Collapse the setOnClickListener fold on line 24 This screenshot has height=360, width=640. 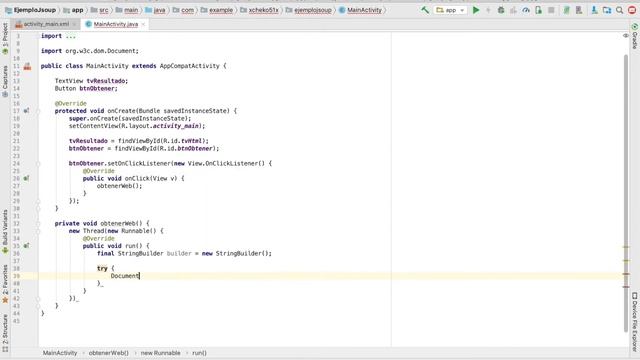point(38,164)
